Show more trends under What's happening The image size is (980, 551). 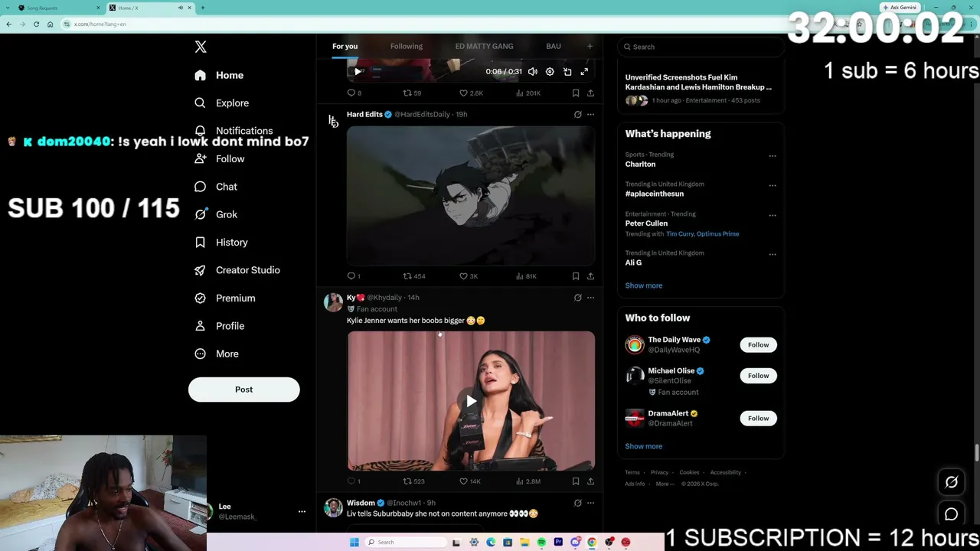tap(644, 285)
